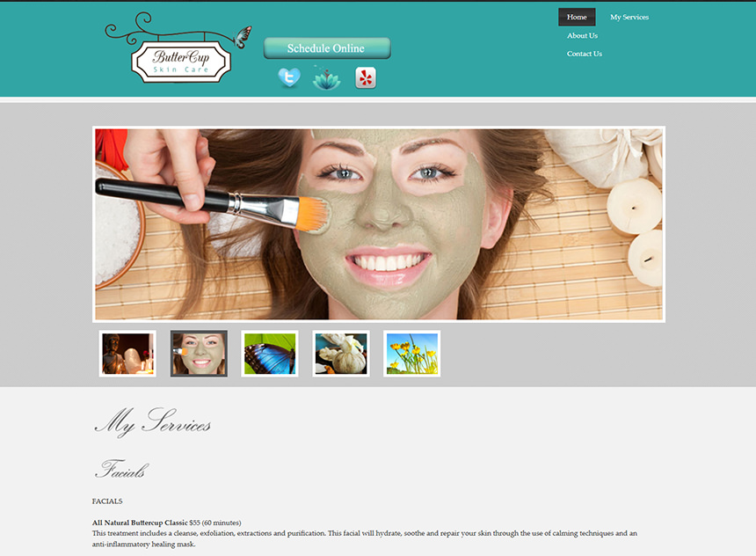Open the Contact Us link
The image size is (756, 556).
click(x=585, y=54)
